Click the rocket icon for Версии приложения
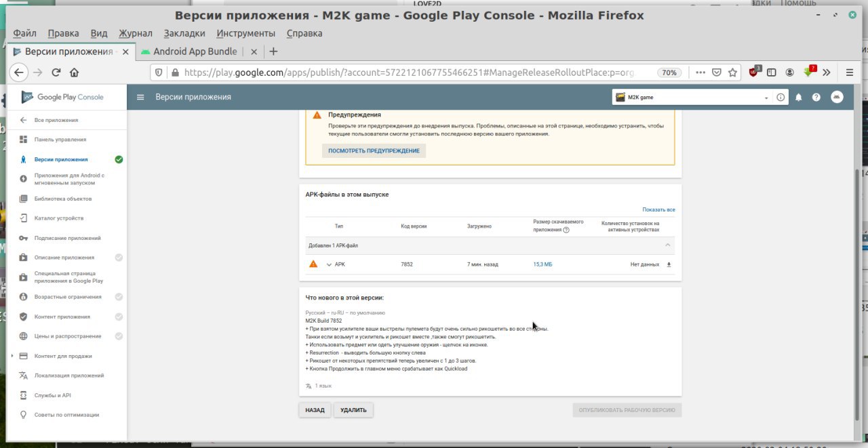868x448 pixels. (23, 159)
